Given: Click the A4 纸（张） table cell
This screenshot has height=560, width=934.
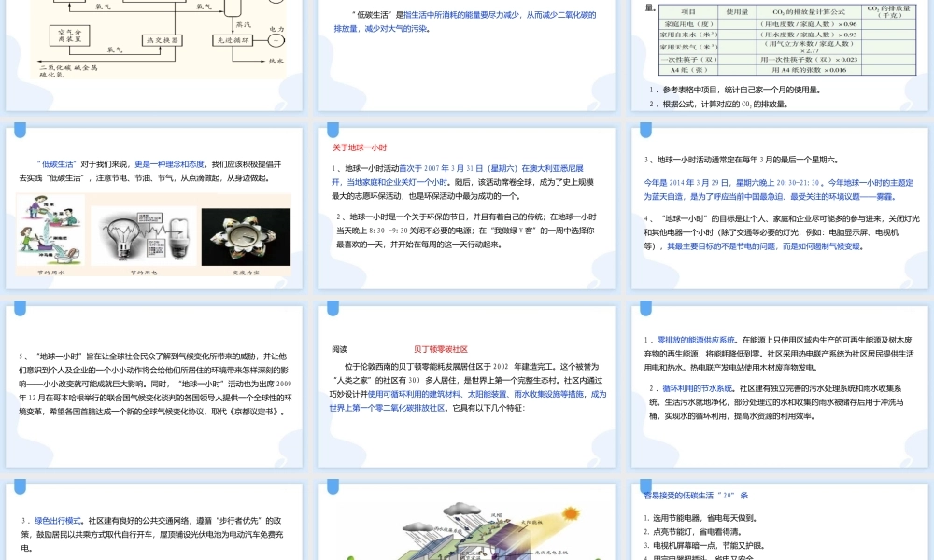Looking at the screenshot, I should pyautogui.click(x=688, y=70).
